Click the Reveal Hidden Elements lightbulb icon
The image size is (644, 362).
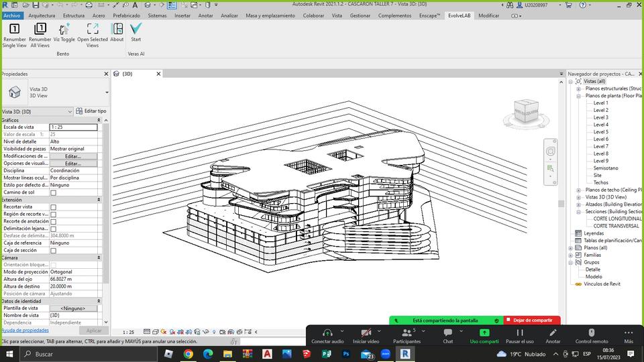tap(214, 332)
